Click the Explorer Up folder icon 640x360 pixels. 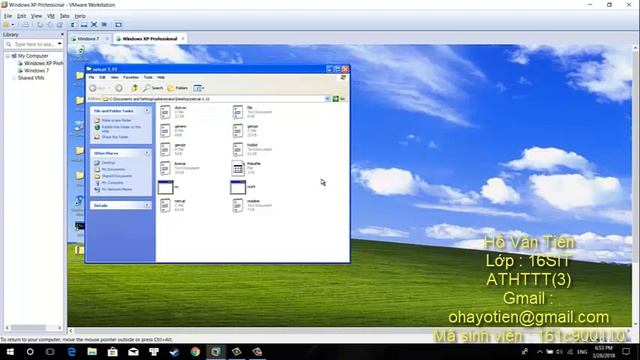tap(134, 88)
